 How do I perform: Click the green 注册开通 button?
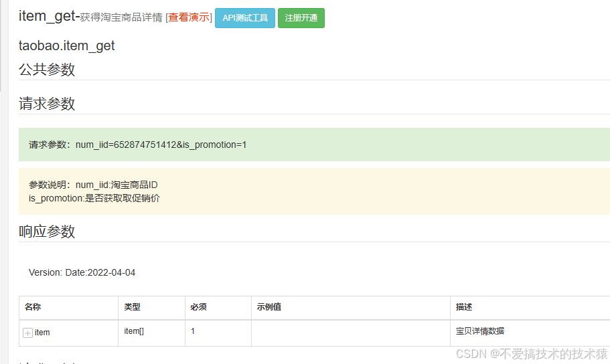click(301, 18)
